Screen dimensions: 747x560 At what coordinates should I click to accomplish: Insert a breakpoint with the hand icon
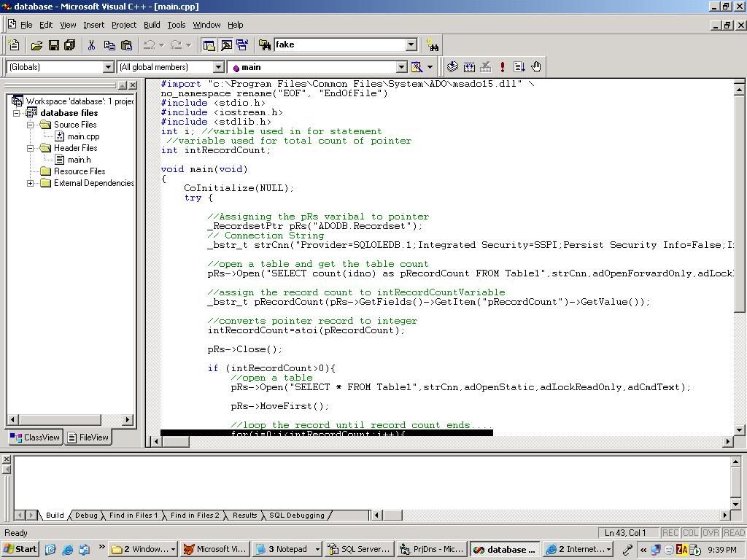[x=536, y=67]
